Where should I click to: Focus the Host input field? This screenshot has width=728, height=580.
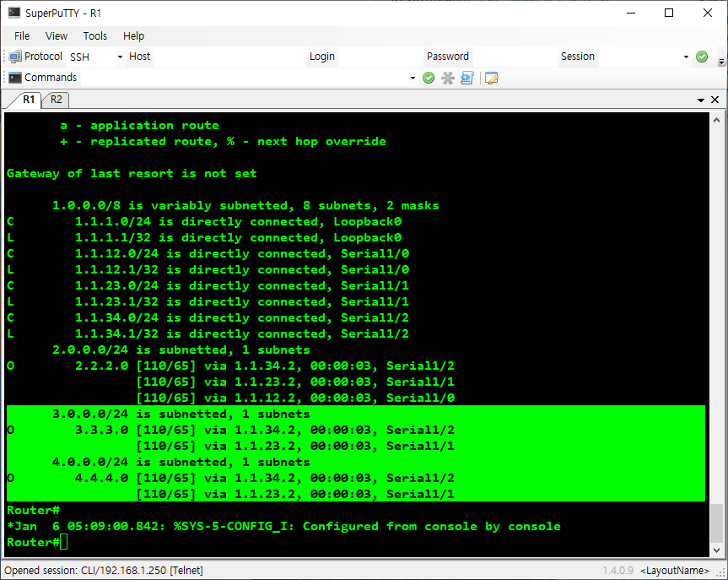point(229,57)
